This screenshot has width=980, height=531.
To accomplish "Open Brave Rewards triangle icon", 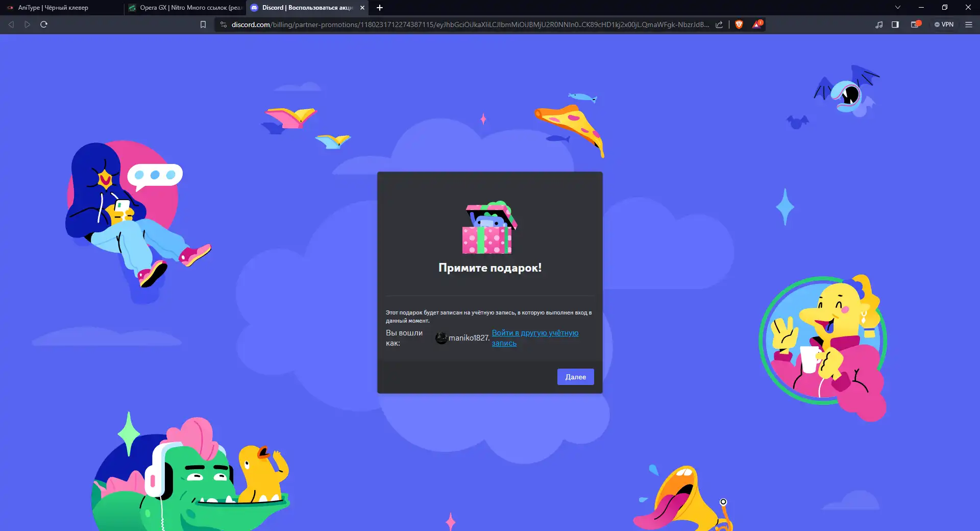I will click(x=757, y=24).
